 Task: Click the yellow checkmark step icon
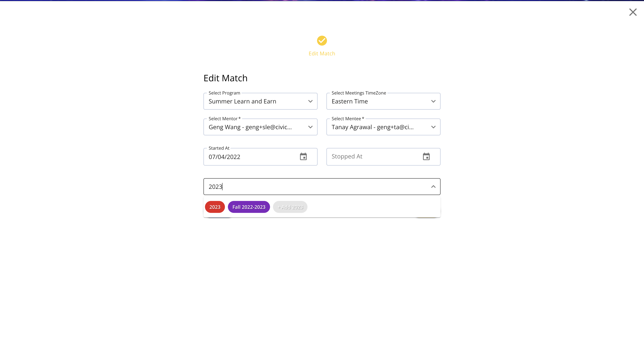[x=322, y=40]
